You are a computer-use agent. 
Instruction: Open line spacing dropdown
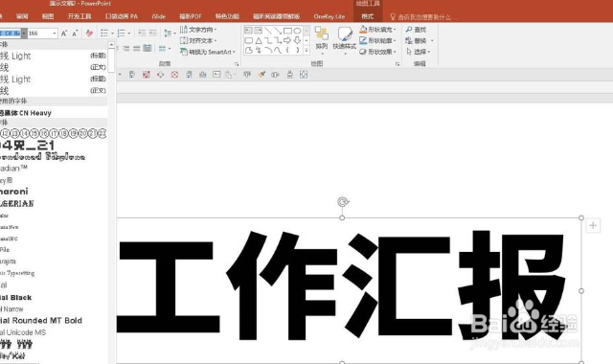coord(170,34)
